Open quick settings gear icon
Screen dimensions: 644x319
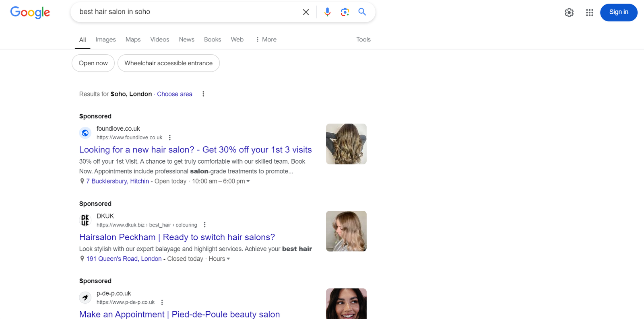coord(569,12)
